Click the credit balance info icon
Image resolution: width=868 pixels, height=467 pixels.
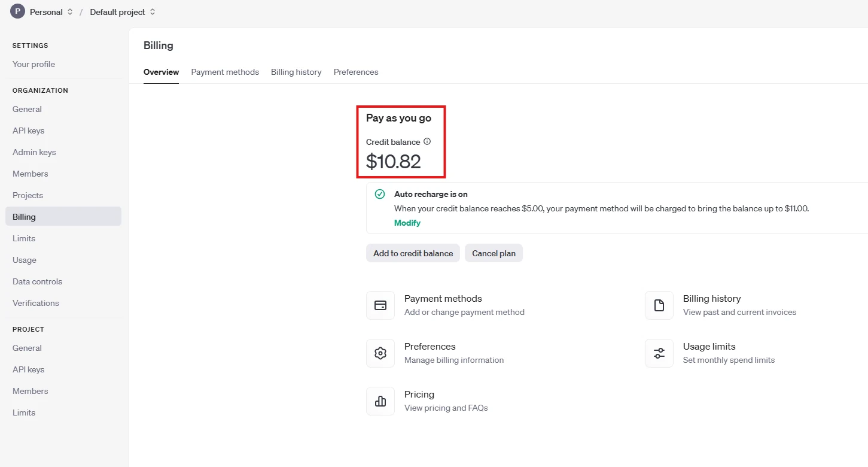tap(427, 142)
